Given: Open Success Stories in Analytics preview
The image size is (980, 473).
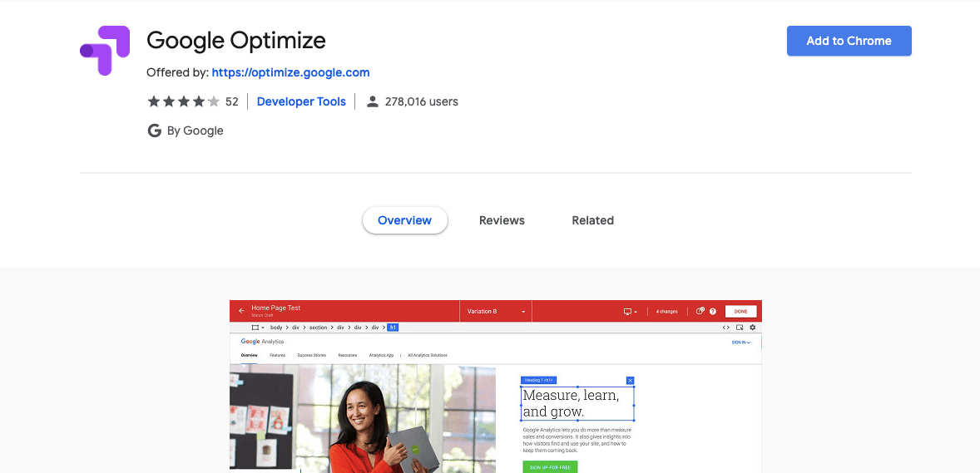Looking at the screenshot, I should coord(311,355).
